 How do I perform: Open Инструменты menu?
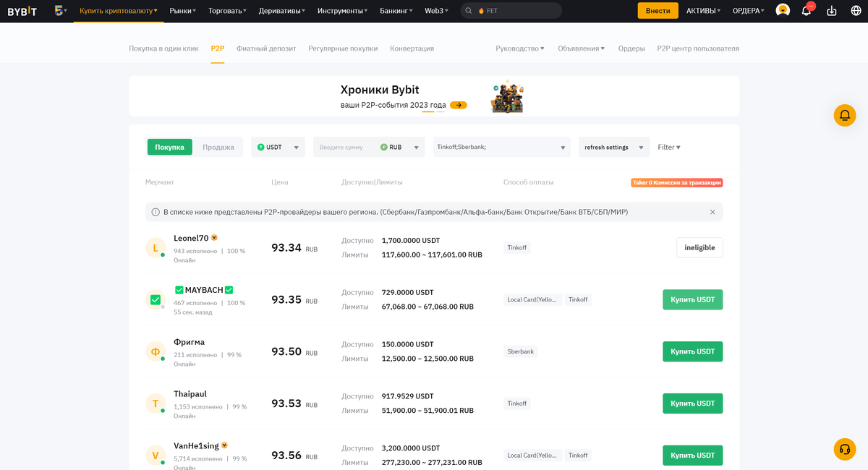pyautogui.click(x=343, y=11)
